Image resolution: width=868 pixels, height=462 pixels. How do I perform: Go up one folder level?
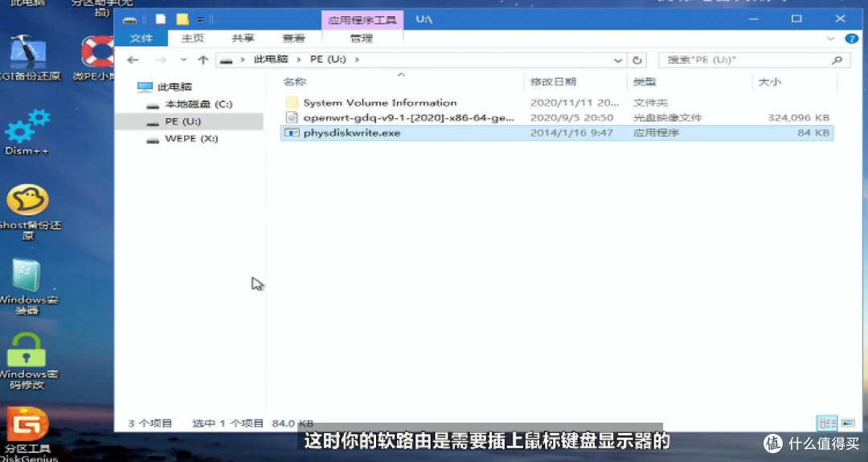tap(203, 59)
